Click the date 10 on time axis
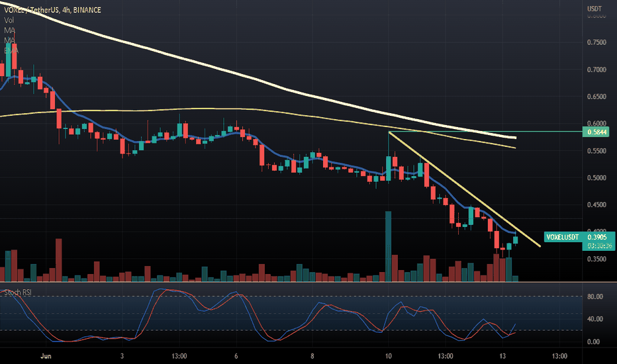The height and width of the screenshot is (364, 617). (x=389, y=356)
